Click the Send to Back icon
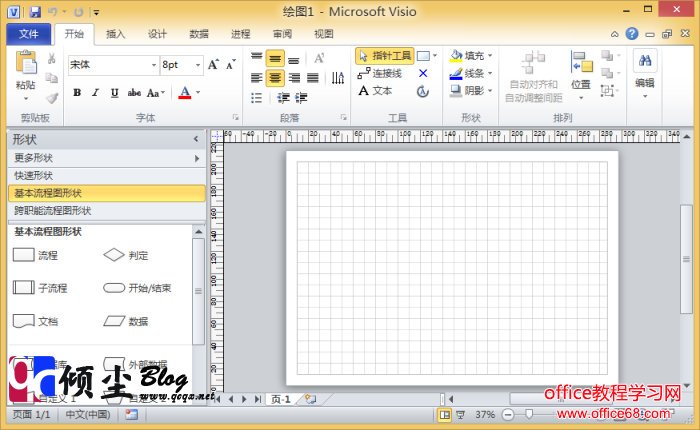The height and width of the screenshot is (430, 700). coord(607,73)
